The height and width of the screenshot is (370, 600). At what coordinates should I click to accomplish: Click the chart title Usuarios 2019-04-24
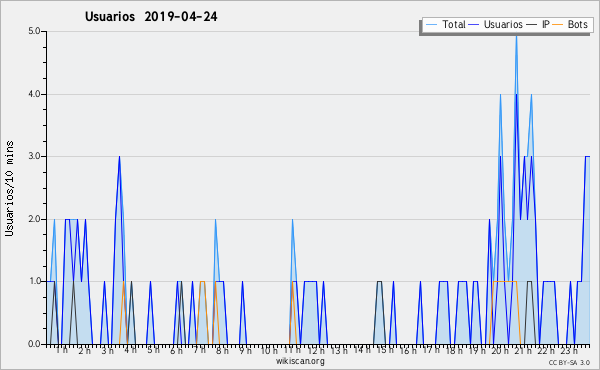tap(151, 16)
